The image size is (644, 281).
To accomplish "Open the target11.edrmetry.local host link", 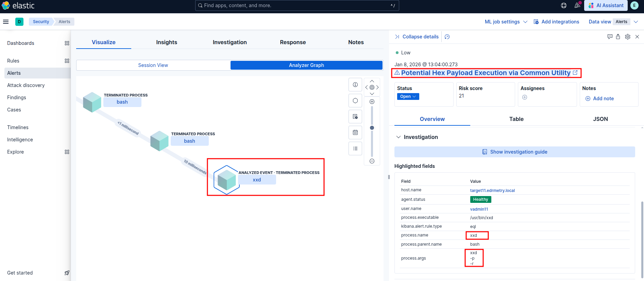I will click(x=492, y=191).
